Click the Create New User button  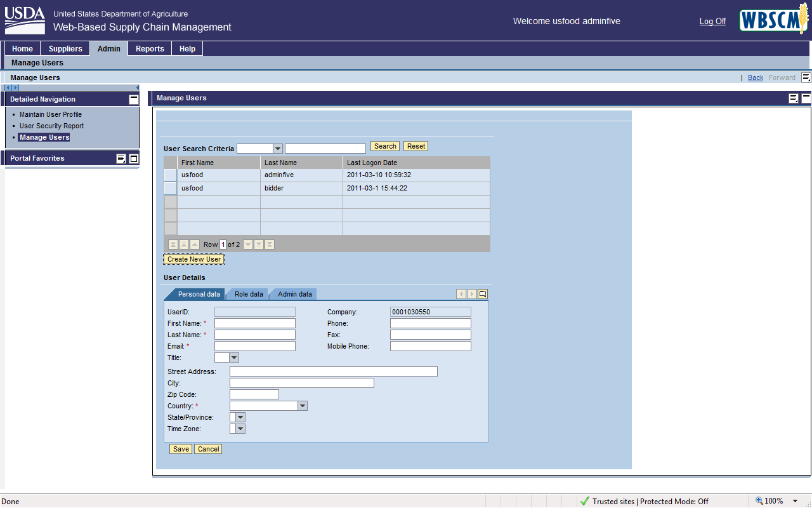pyautogui.click(x=194, y=259)
